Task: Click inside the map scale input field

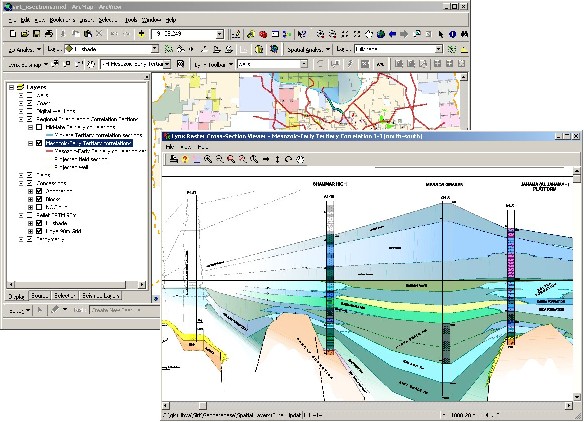Action: [x=184, y=34]
